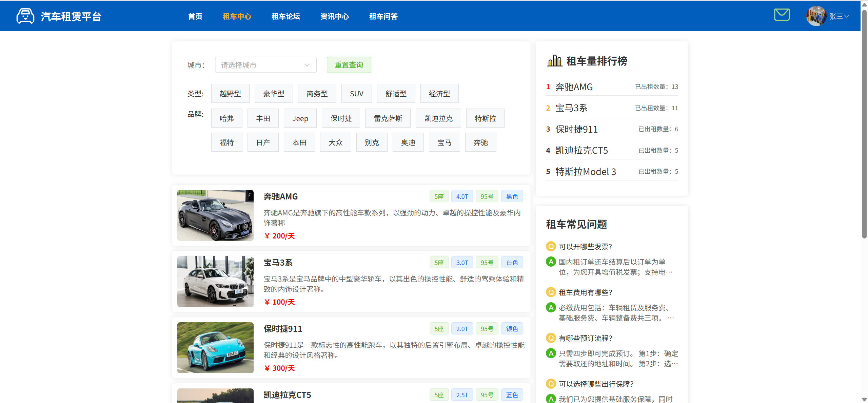Click the user avatar photo
This screenshot has width=868, height=403.
pos(816,16)
